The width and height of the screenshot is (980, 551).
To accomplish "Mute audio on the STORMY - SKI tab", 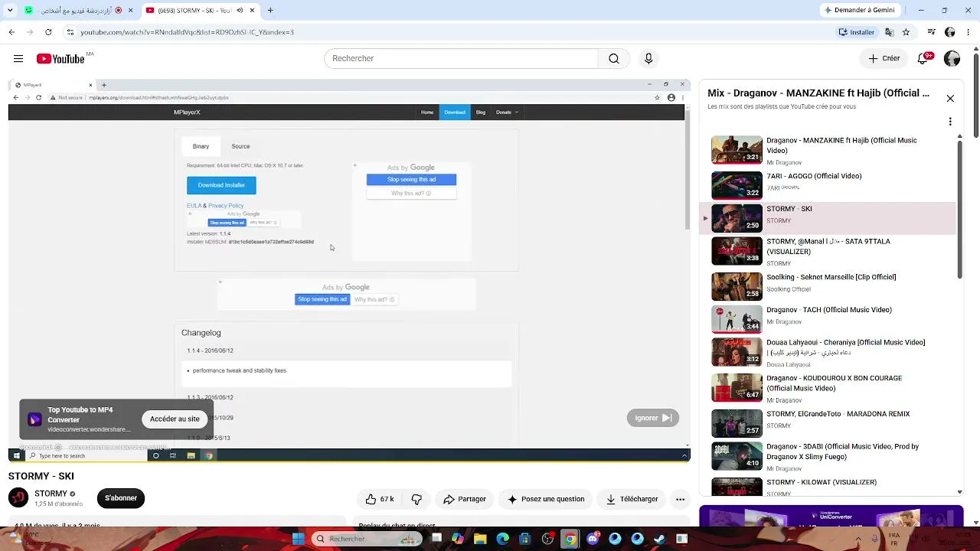I will tap(240, 11).
